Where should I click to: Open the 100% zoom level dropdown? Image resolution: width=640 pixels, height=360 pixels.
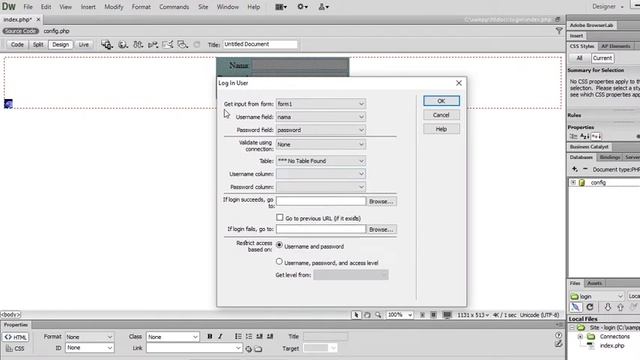coord(400,315)
